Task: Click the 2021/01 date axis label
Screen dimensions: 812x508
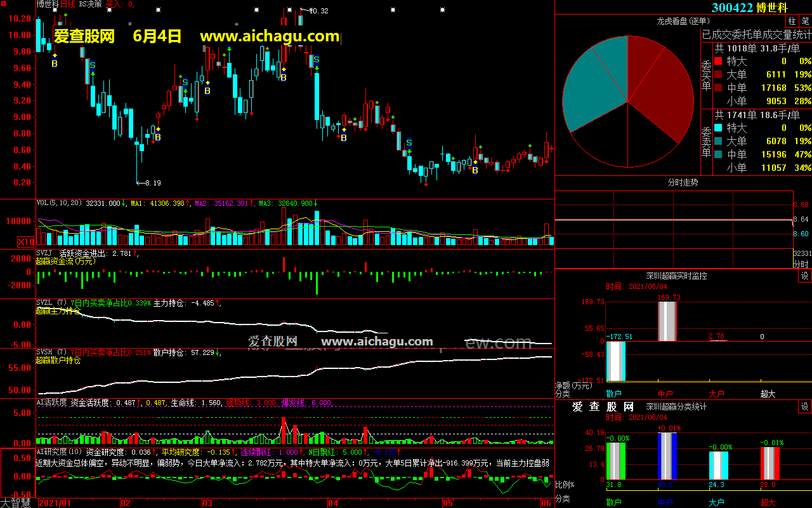Action: coord(55,503)
